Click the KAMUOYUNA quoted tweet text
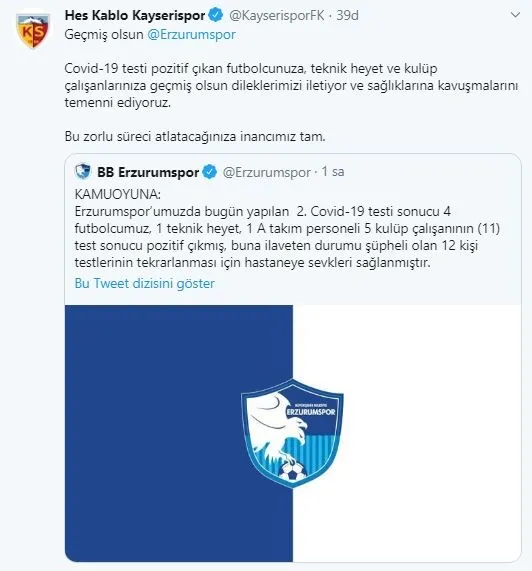Viewport: 532px width, 571px height. pos(288,228)
